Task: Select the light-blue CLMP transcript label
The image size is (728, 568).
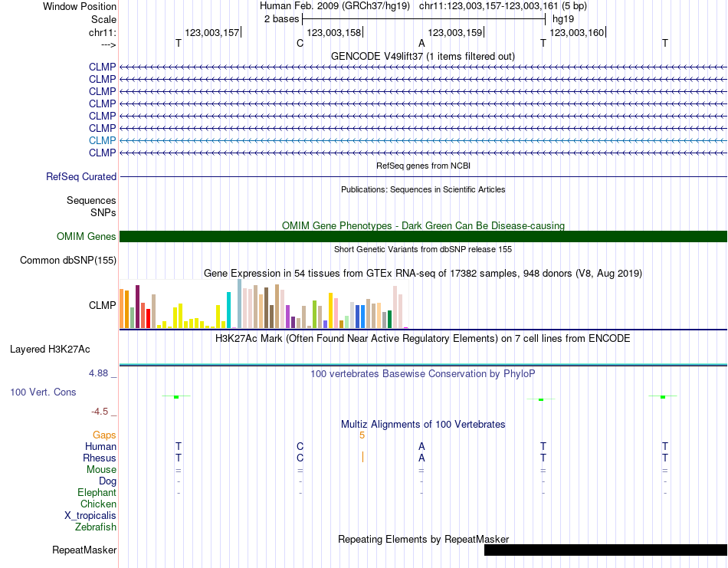Action: coord(102,140)
